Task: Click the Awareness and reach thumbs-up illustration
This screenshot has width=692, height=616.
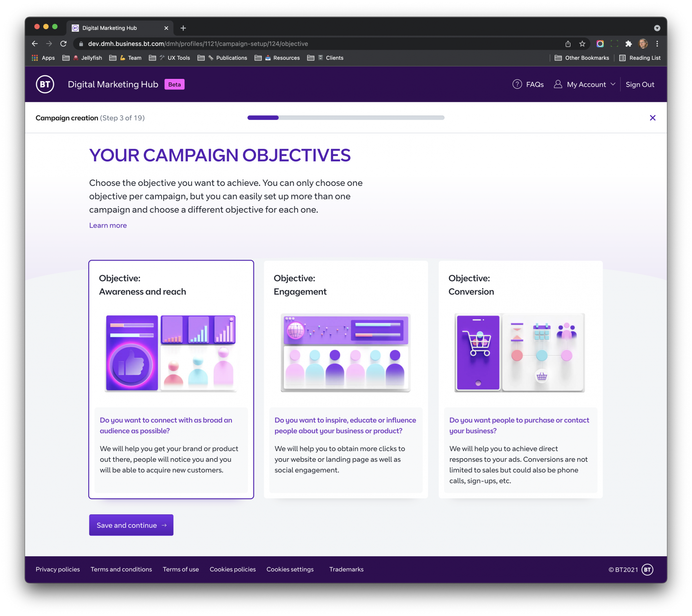Action: [x=171, y=353]
